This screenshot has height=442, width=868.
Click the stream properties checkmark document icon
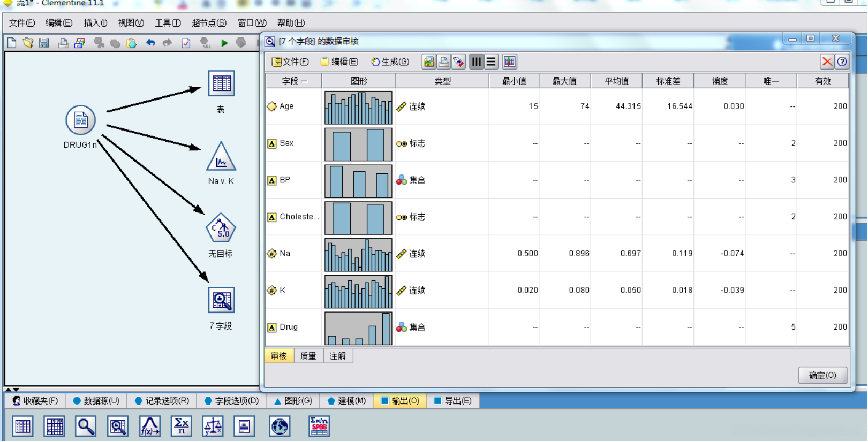186,43
